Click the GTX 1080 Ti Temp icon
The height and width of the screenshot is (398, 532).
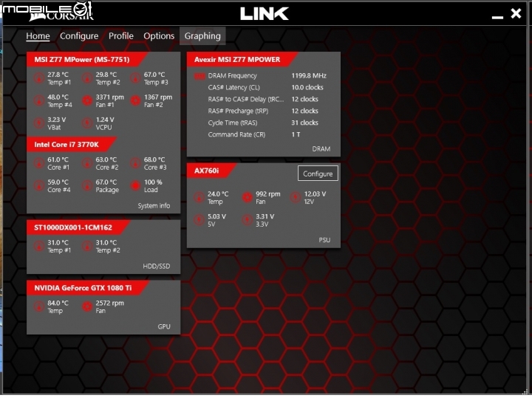(x=39, y=306)
